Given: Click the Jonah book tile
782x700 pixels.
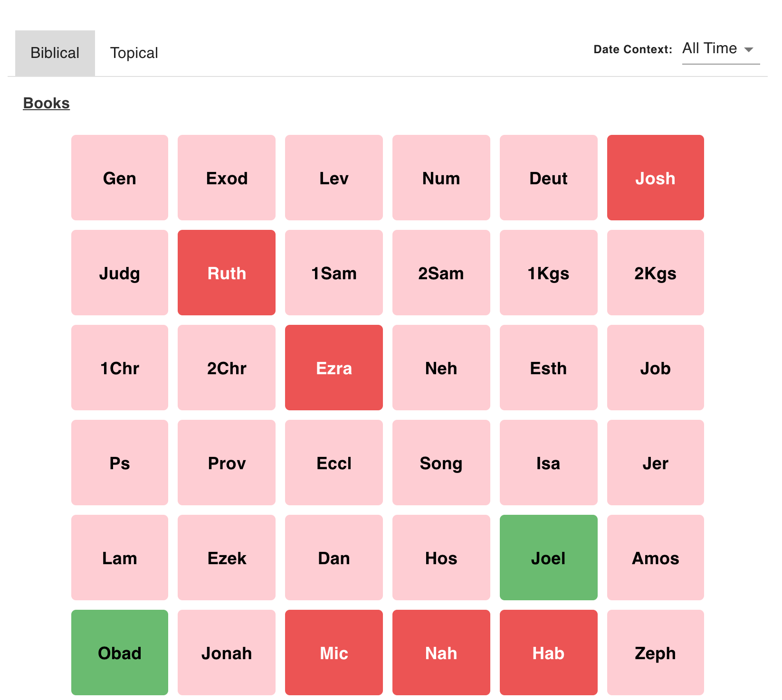Looking at the screenshot, I should pyautogui.click(x=227, y=653).
